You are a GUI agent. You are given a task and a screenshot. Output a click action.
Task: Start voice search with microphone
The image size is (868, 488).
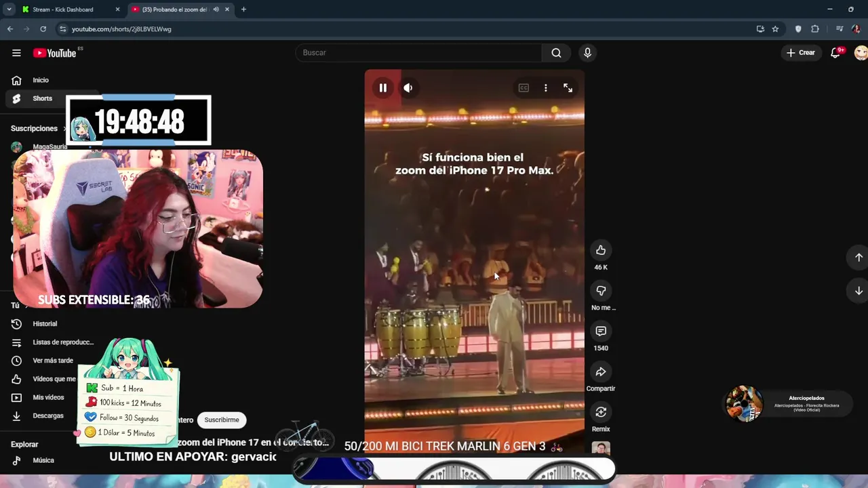point(587,53)
